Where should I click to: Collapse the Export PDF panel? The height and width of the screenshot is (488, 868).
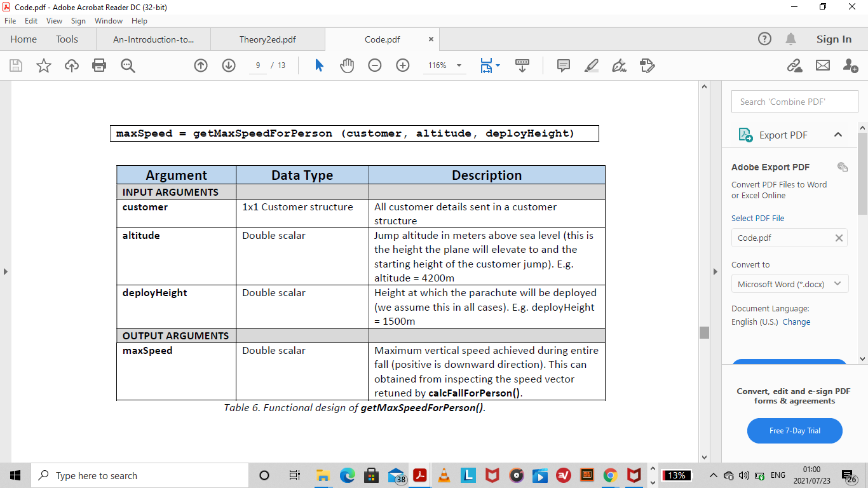[x=838, y=135]
